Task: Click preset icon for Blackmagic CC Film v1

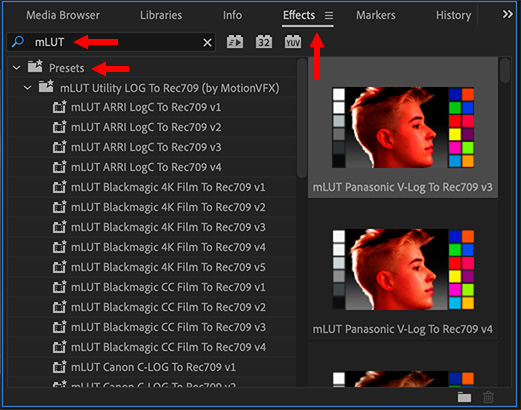Action: coord(60,287)
